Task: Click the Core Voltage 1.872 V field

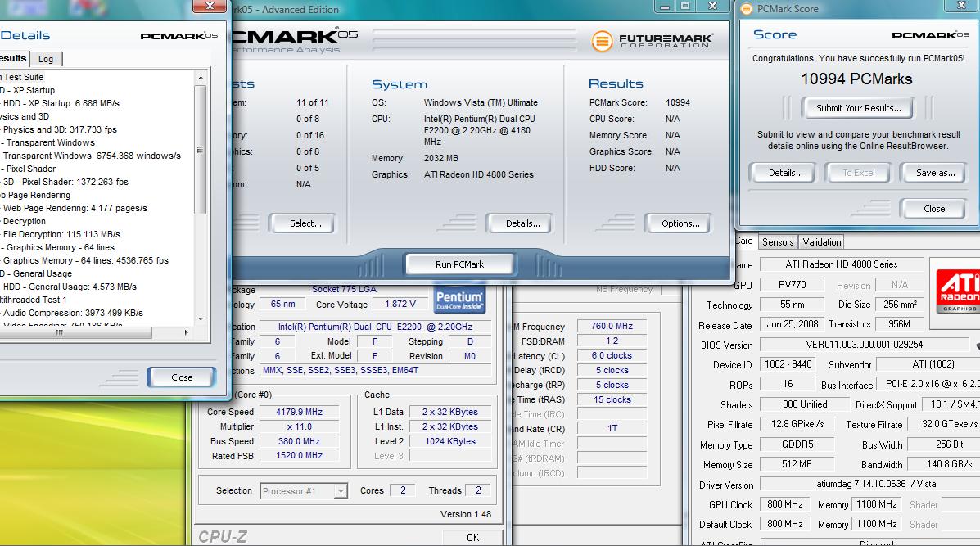Action: (x=400, y=305)
